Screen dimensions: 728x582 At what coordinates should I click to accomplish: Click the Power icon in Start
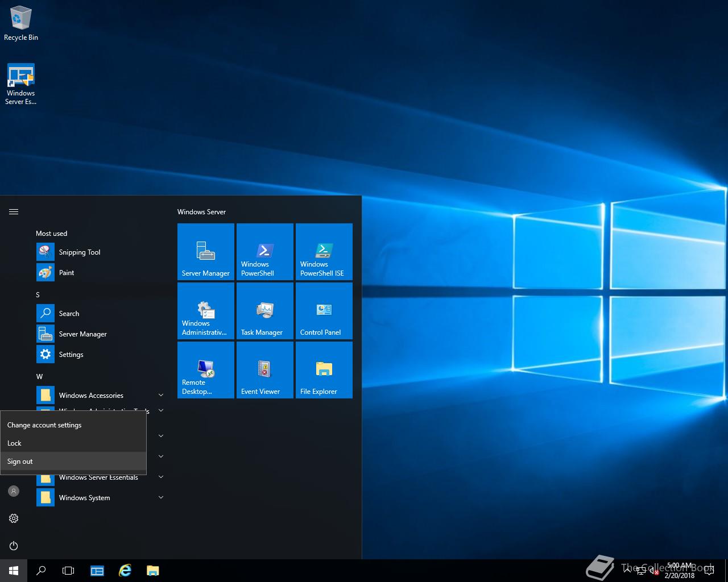(14, 546)
